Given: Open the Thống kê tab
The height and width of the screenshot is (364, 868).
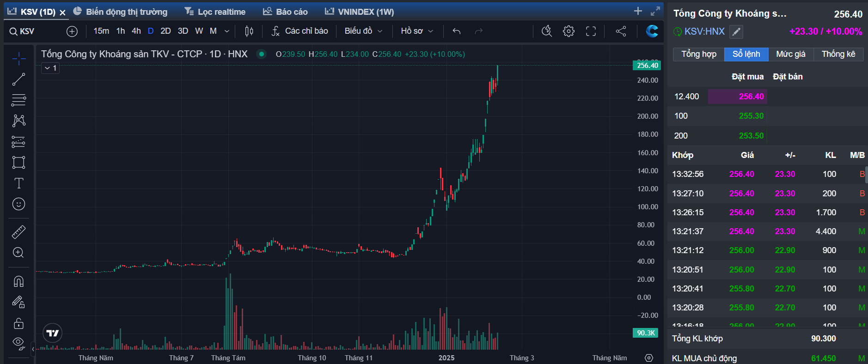Looking at the screenshot, I should pos(838,54).
